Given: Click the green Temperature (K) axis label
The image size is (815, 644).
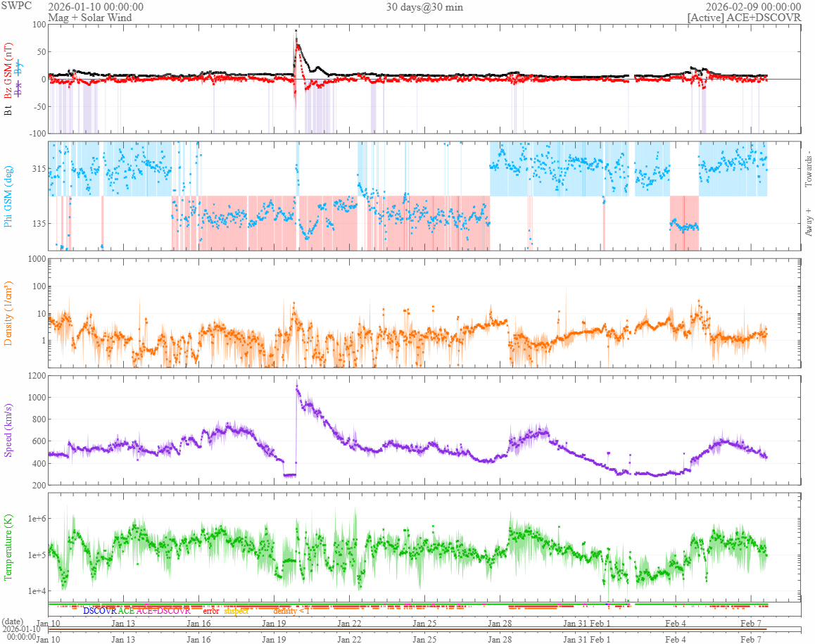Looking at the screenshot, I should pyautogui.click(x=9, y=545).
